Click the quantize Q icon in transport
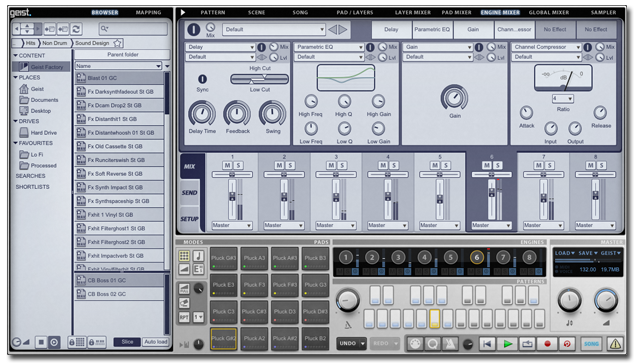Viewport: 634px width, 363px height. point(433,344)
